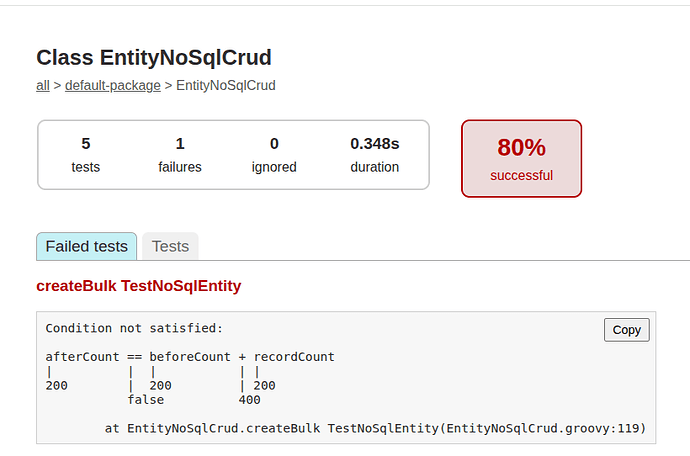Screen dimensions: 690x456
Task: Click the "ignored" counter label
Action: [274, 167]
